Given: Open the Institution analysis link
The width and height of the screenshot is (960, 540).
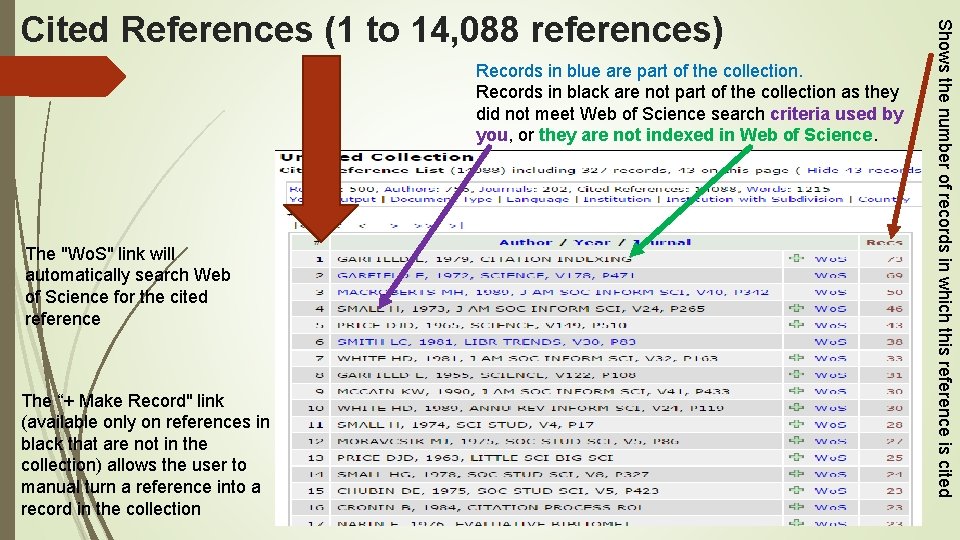Looking at the screenshot, I should click(617, 199).
